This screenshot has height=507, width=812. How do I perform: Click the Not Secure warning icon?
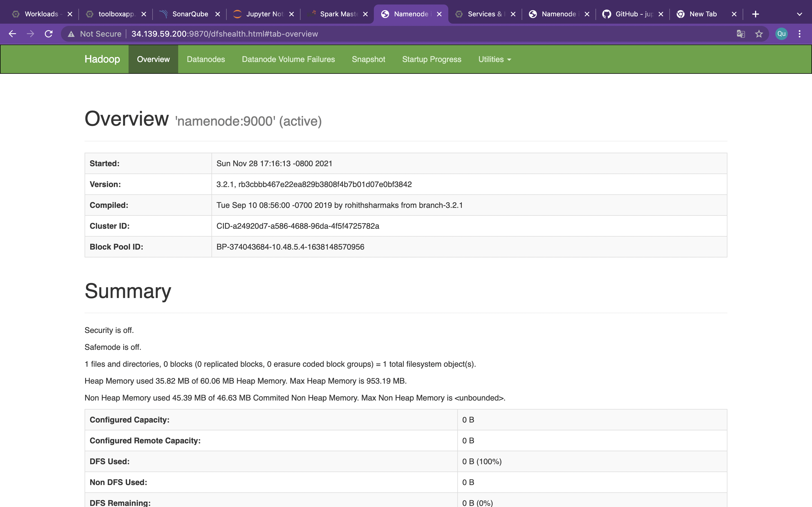click(71, 34)
